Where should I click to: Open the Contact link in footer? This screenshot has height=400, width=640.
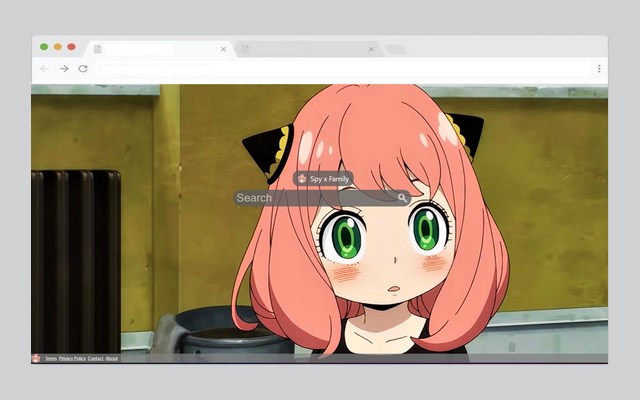pyautogui.click(x=96, y=358)
